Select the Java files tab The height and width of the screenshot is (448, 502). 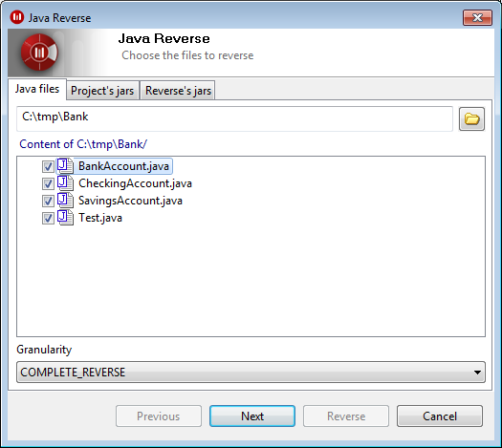coord(37,89)
